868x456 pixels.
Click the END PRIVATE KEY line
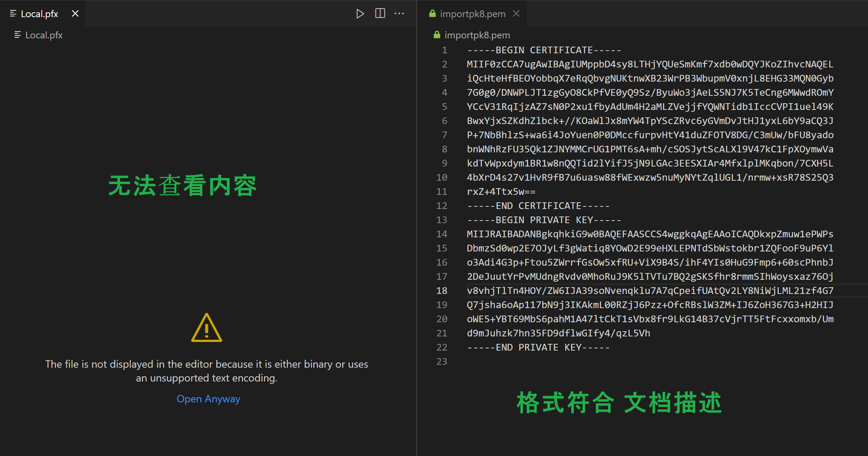pos(538,347)
